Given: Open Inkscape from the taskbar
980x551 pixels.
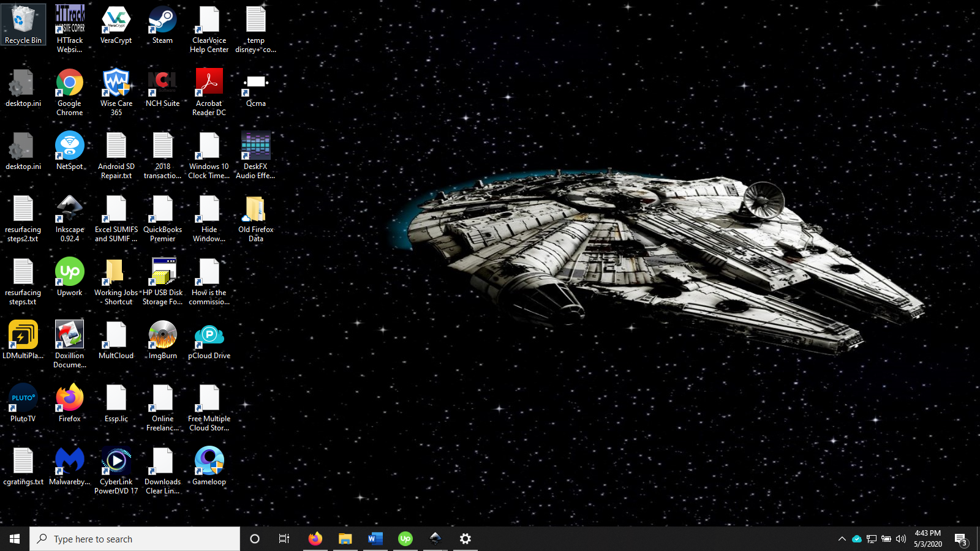Looking at the screenshot, I should (435, 539).
